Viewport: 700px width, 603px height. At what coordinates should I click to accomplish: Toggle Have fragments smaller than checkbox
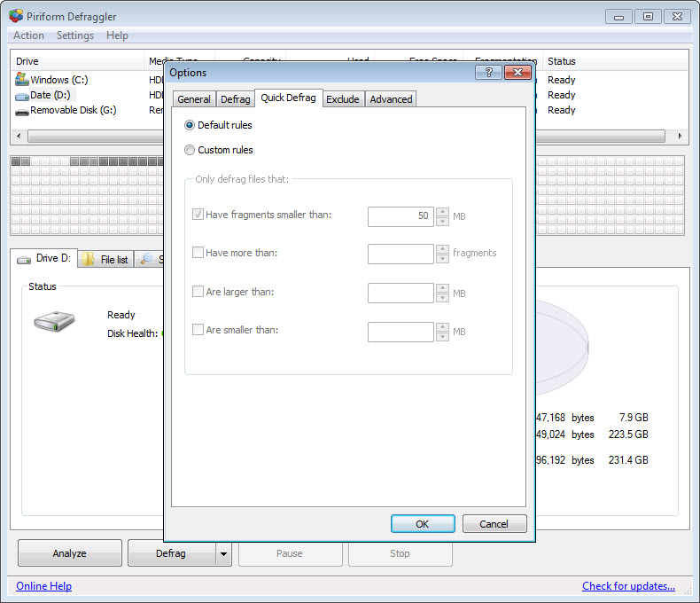[x=198, y=215]
